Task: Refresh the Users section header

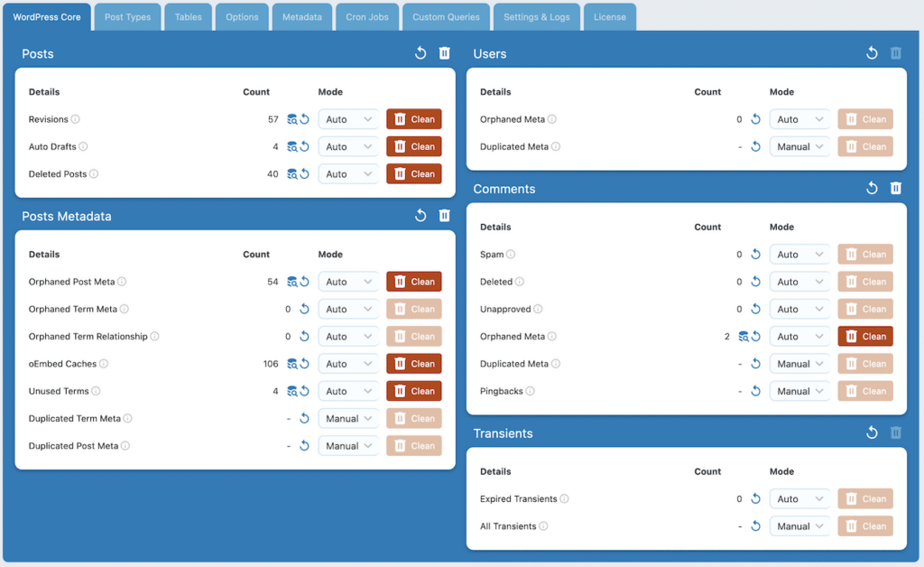Action: [x=872, y=53]
